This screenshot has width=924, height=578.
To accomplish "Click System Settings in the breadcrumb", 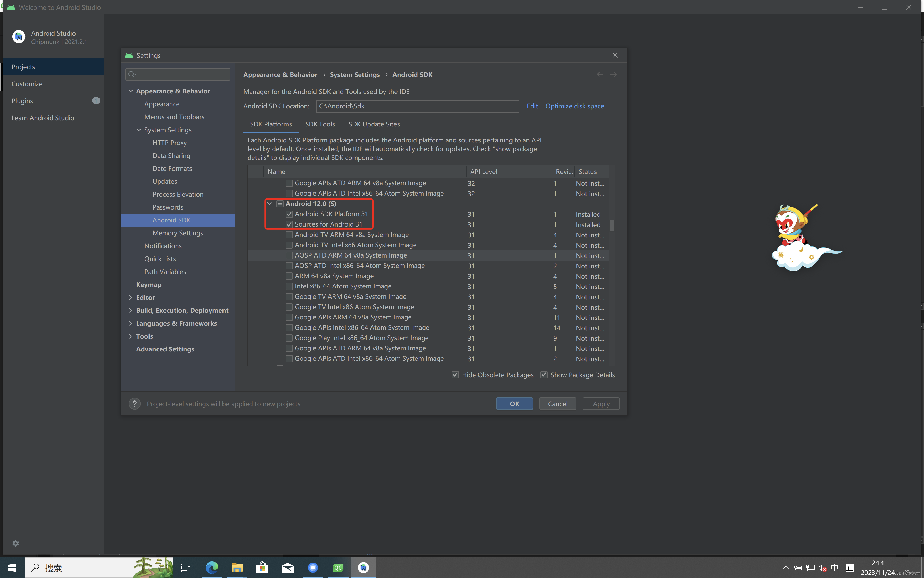I will click(x=355, y=75).
